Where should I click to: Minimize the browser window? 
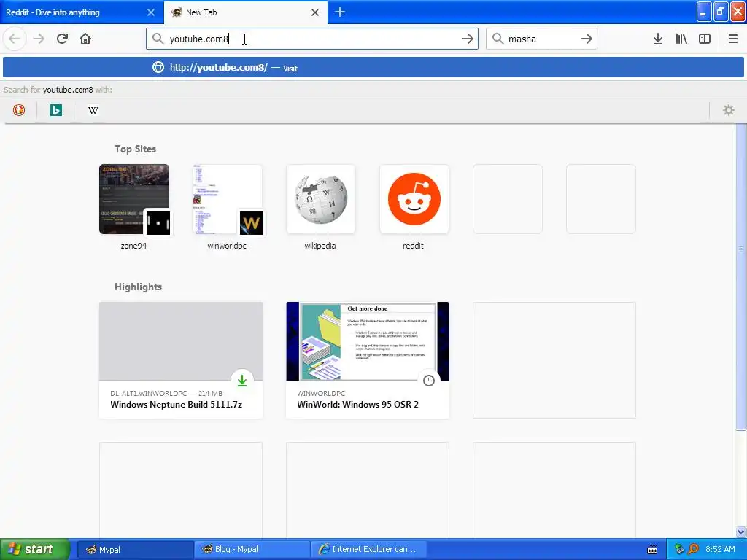pyautogui.click(x=704, y=12)
